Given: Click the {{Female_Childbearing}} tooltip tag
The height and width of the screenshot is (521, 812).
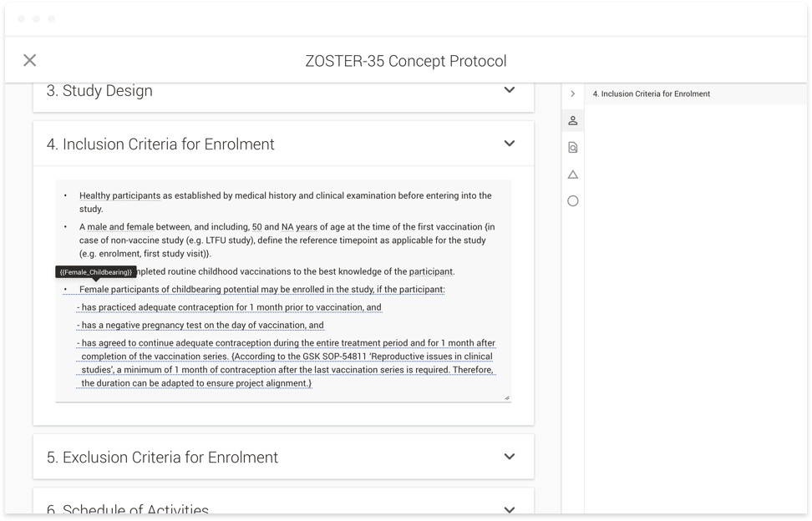Looking at the screenshot, I should [x=96, y=272].
